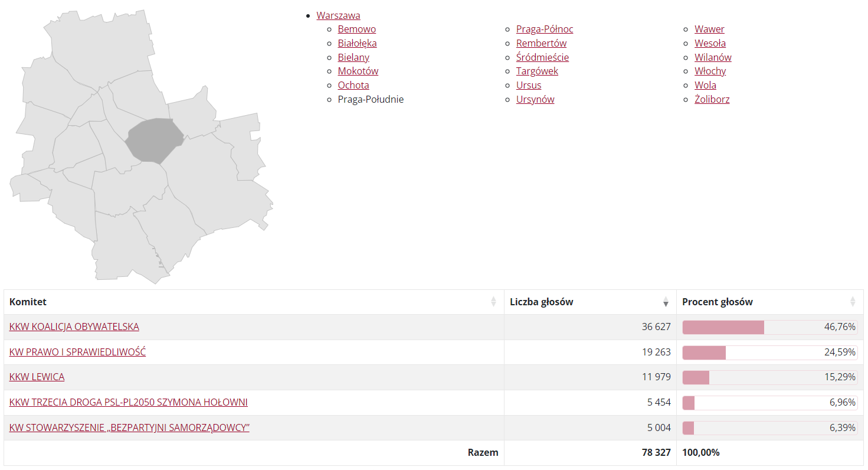Screen dimensions: 868x470
Task: Sort by Procent głosów sort arrows
Action: 852,302
